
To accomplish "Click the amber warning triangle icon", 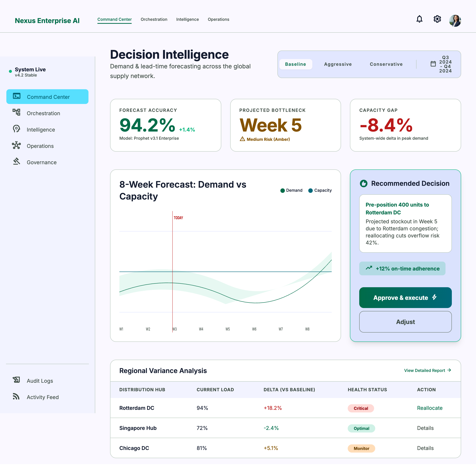I will pyautogui.click(x=242, y=139).
